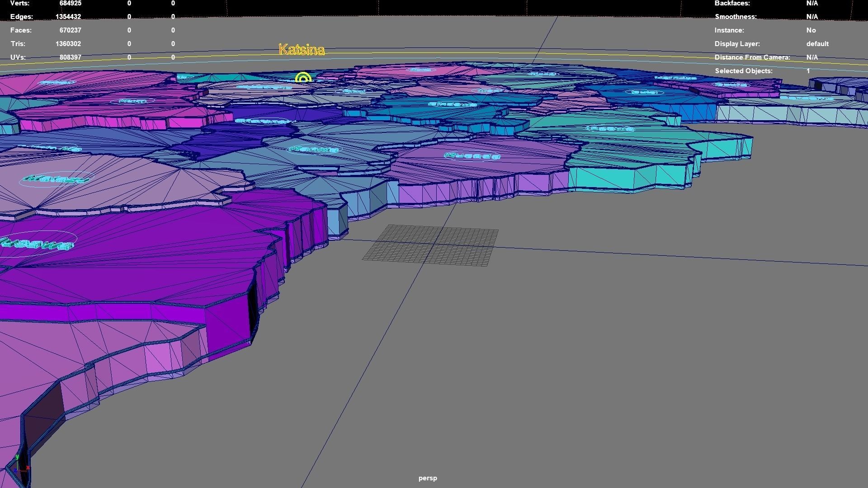The height and width of the screenshot is (488, 868).
Task: Click the Selected Objects value 1
Action: [x=808, y=71]
